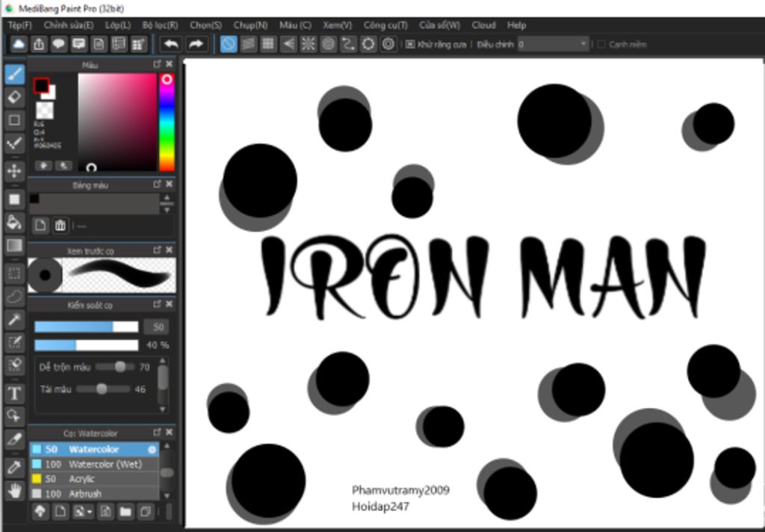Viewport: 765px width, 532px height.
Task: Delete the palette color with the trash icon
Action: [x=60, y=226]
